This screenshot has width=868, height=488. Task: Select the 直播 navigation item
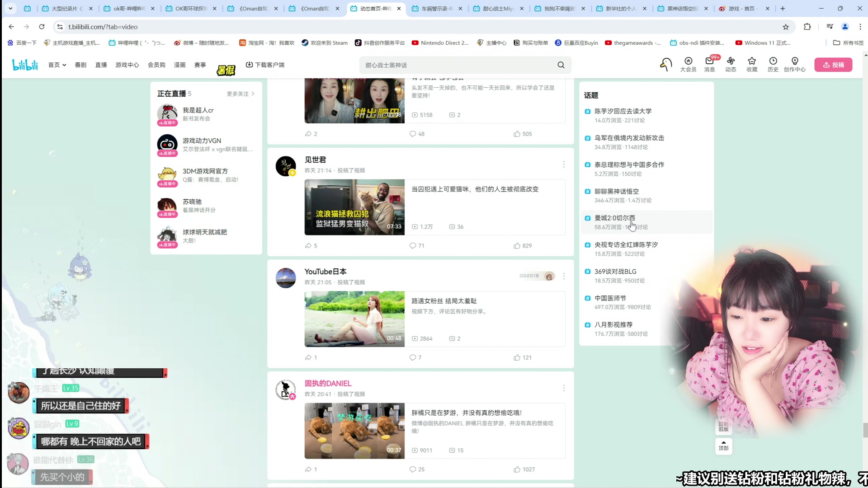pyautogui.click(x=101, y=65)
